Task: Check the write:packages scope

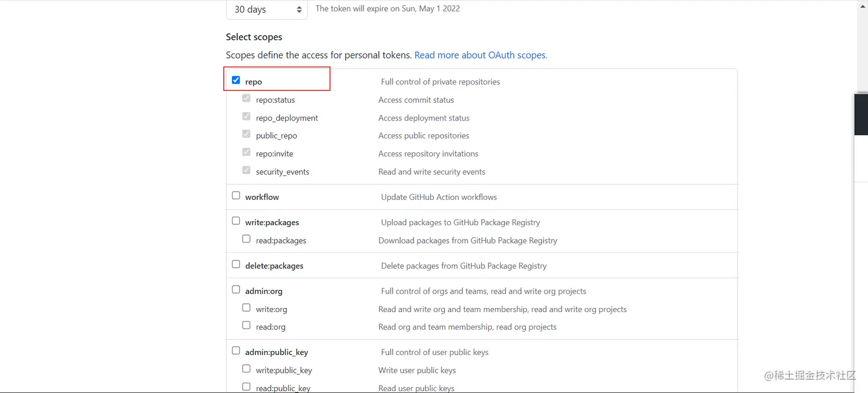Action: click(236, 221)
